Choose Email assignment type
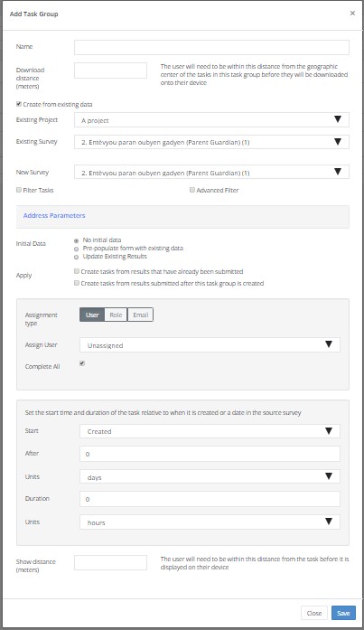Screen dimensions: 364x630 141,315
